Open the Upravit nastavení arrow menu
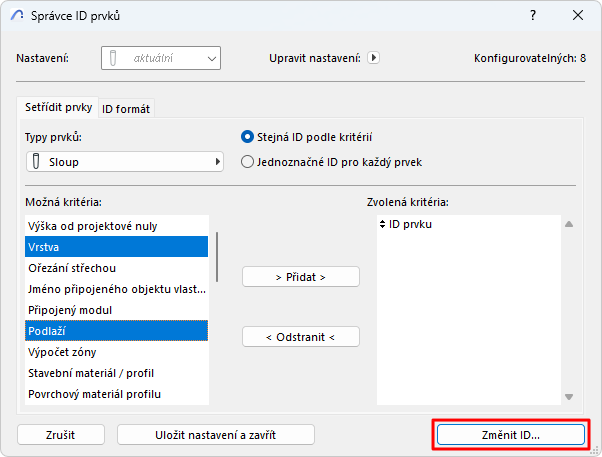Screen dimensions: 602x457 [x=374, y=58]
